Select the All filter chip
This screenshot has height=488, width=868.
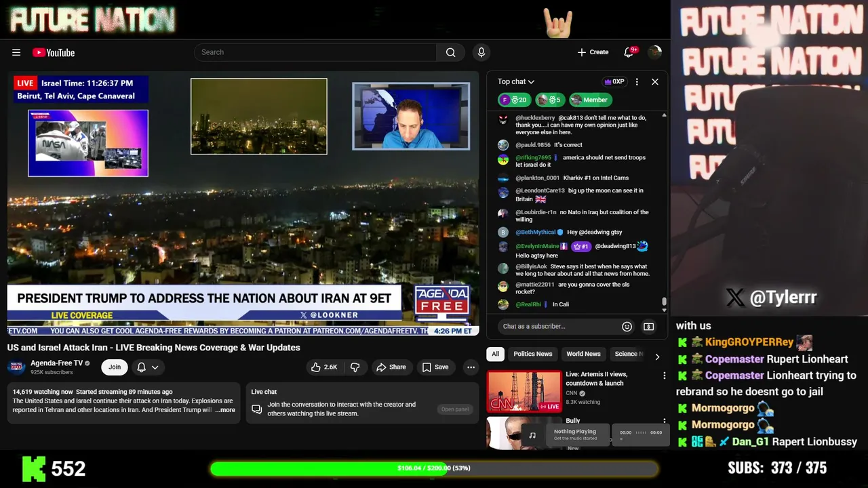point(496,354)
